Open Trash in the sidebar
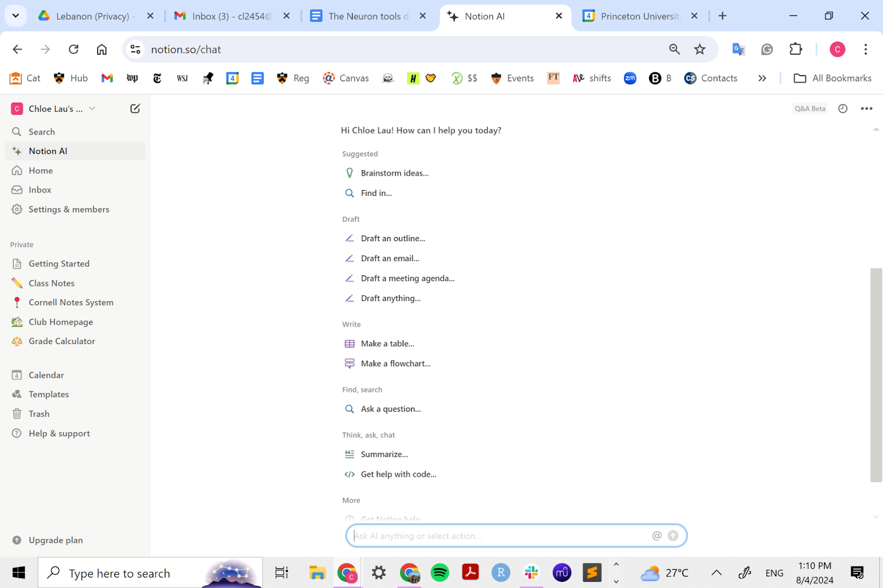The width and height of the screenshot is (883, 588). tap(75, 414)
